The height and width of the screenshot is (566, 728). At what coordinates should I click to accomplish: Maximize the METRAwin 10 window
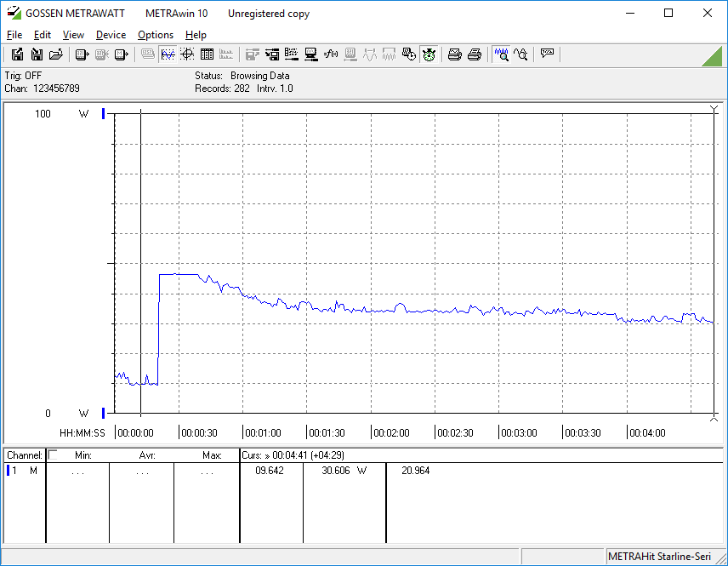[x=668, y=13]
